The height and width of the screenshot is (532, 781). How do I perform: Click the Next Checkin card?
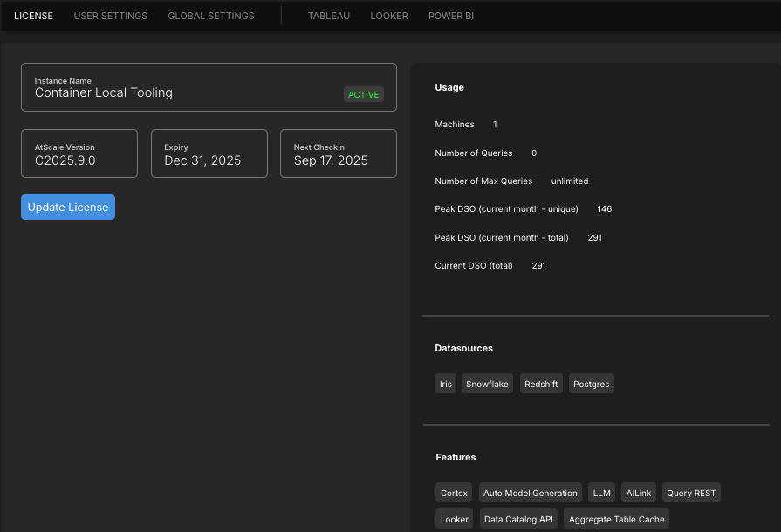pyautogui.click(x=339, y=153)
